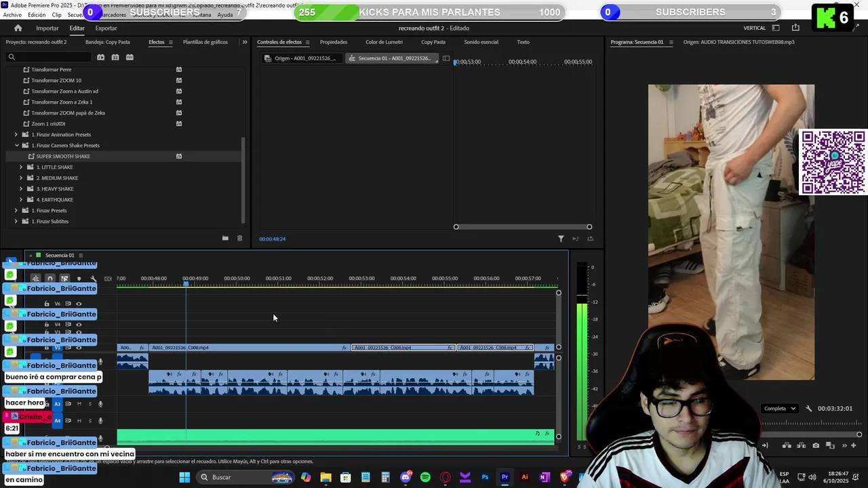The image size is (868, 488).
Task: Toggle captions track CC icon in timeline
Action: click(x=108, y=279)
